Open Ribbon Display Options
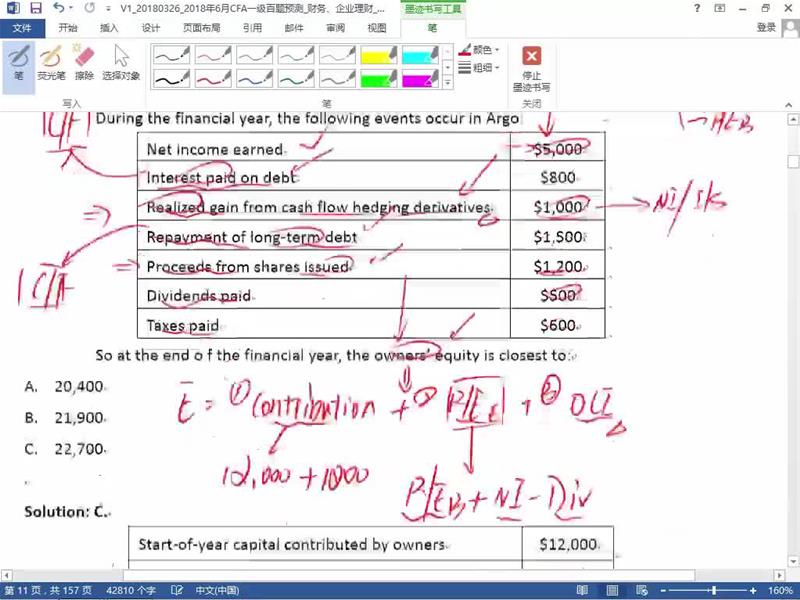The image size is (800, 600). [x=720, y=8]
